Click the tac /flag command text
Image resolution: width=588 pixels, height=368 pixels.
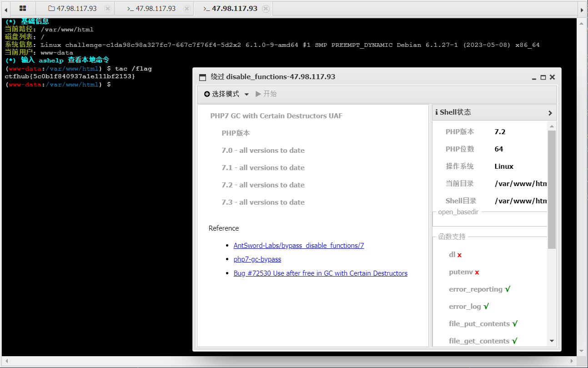[x=133, y=69]
